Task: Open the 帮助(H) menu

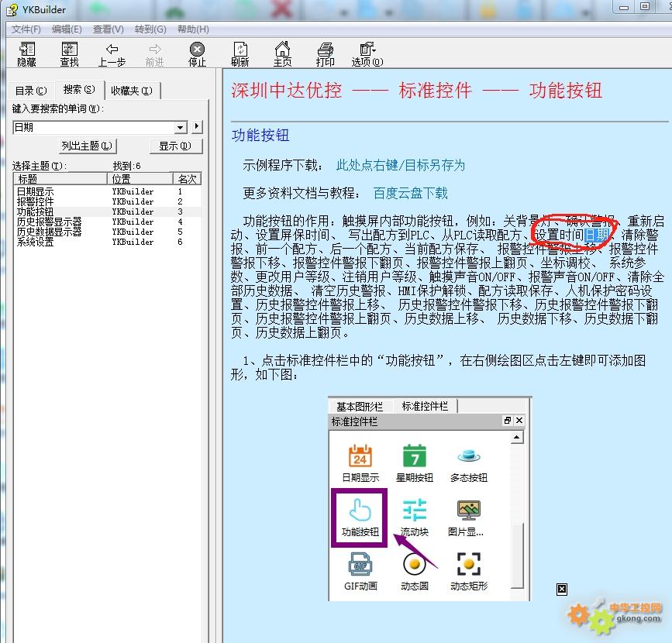Action: [x=193, y=29]
